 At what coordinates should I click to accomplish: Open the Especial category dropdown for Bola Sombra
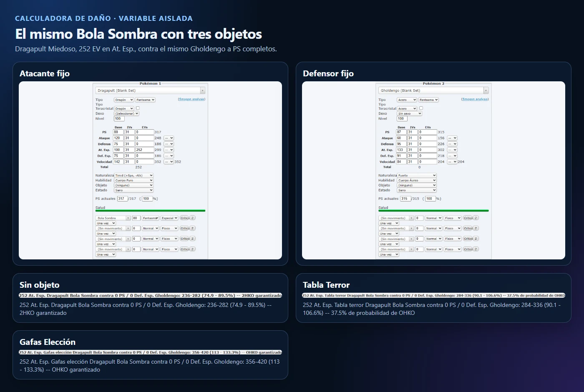(170, 218)
